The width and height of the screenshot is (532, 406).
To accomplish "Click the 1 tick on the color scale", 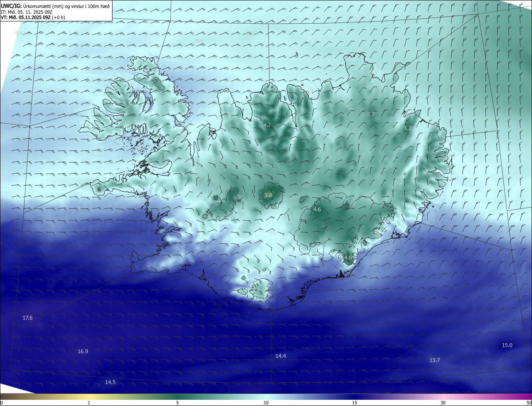I will (89, 403).
